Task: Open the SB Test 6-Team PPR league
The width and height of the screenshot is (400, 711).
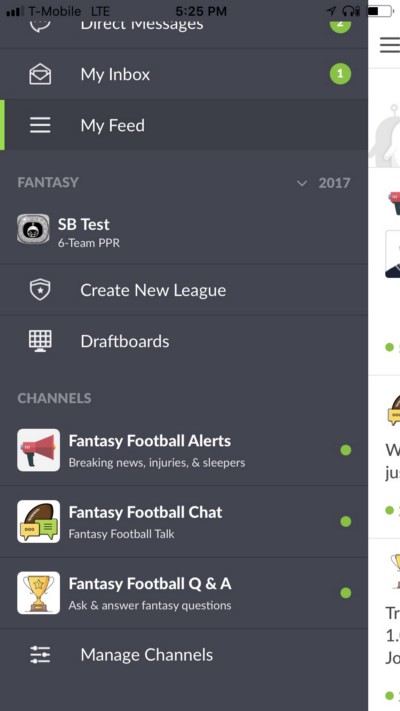Action: (x=184, y=230)
